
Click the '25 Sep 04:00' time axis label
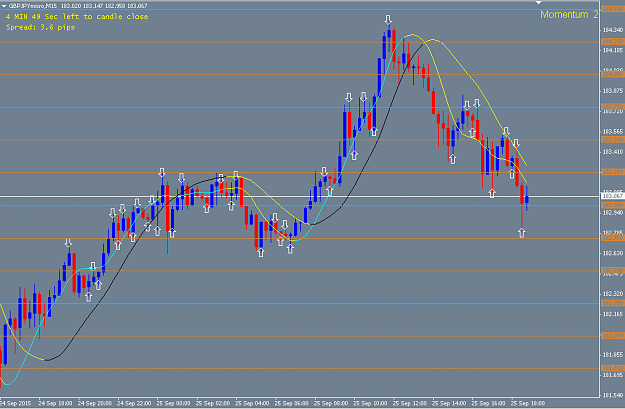click(x=252, y=403)
